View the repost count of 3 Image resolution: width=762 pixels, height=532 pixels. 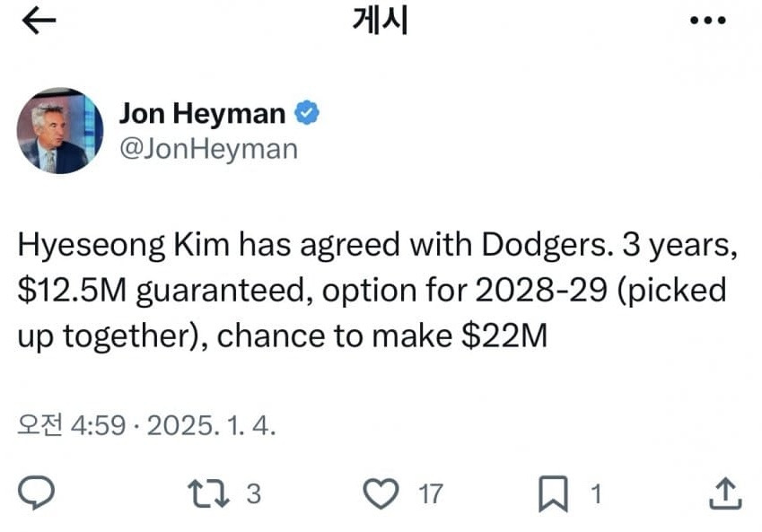[253, 493]
